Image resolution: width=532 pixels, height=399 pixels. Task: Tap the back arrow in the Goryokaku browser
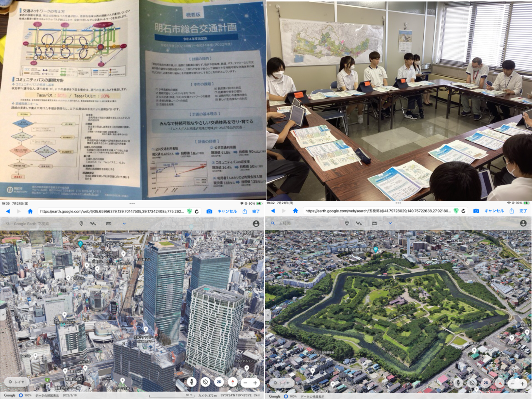coord(273,211)
